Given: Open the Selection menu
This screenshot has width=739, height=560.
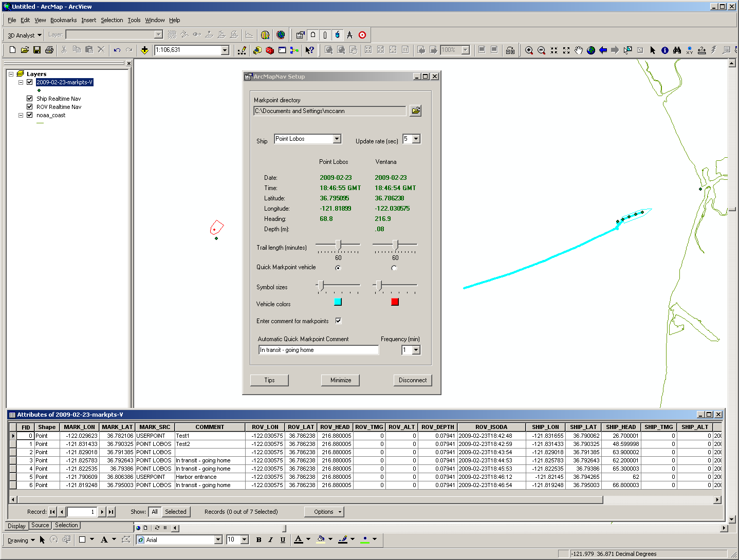Looking at the screenshot, I should click(112, 20).
